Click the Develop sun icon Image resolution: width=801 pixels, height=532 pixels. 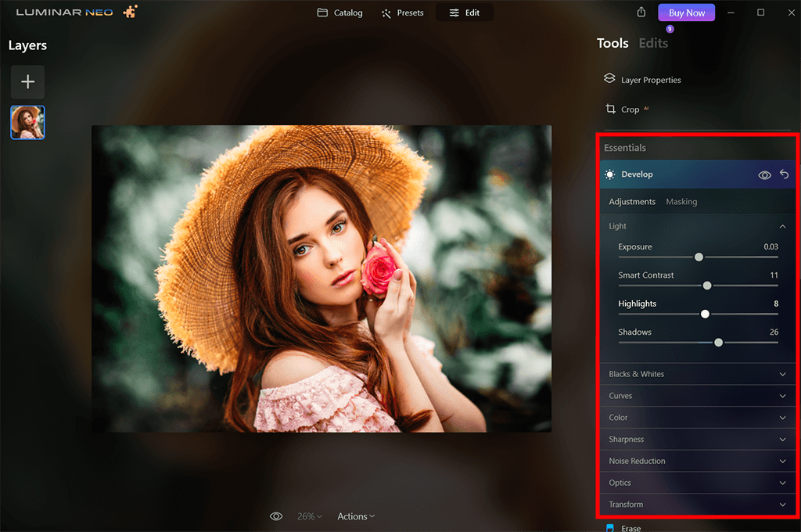click(610, 174)
